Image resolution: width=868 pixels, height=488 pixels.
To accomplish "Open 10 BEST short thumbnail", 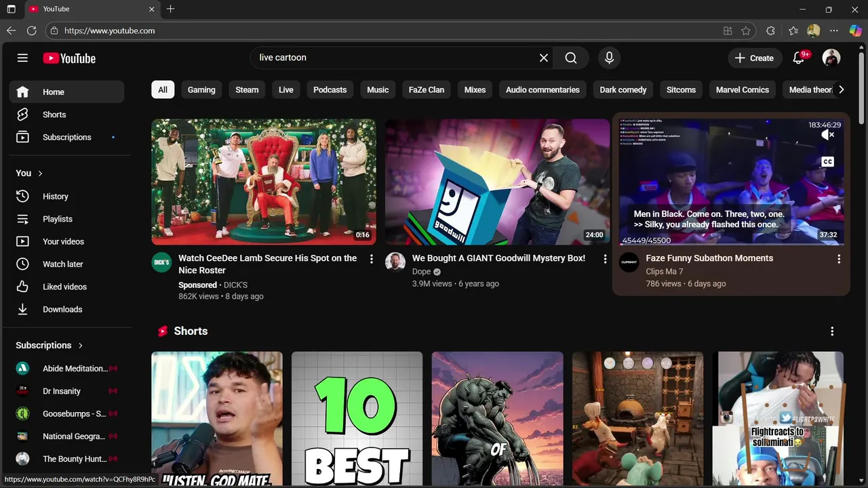I will tap(357, 419).
